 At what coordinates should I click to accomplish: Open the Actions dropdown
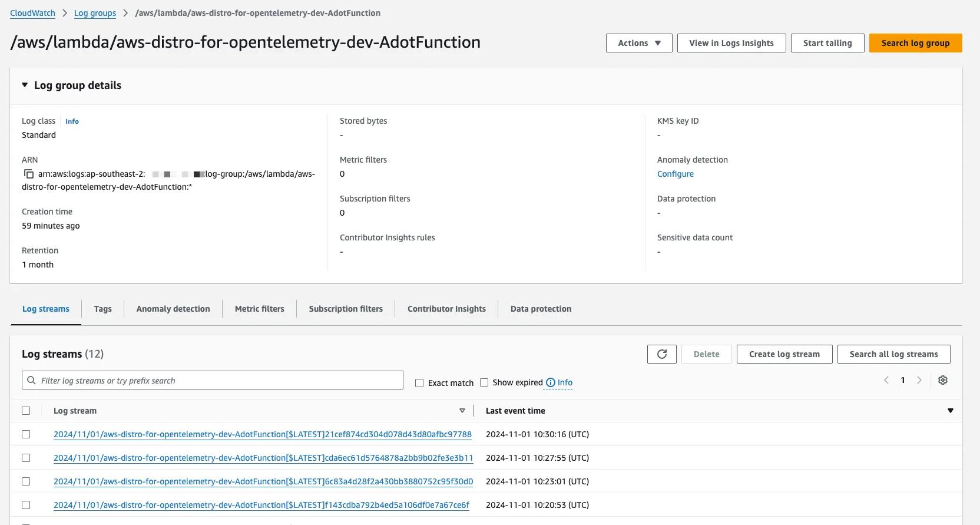(639, 43)
